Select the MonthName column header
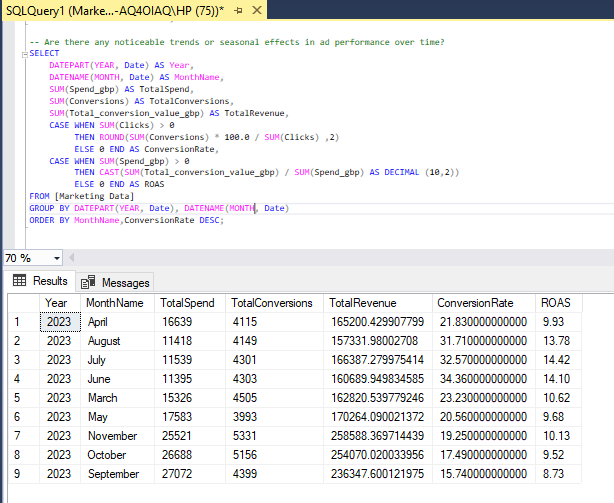The image size is (614, 503). [x=117, y=303]
